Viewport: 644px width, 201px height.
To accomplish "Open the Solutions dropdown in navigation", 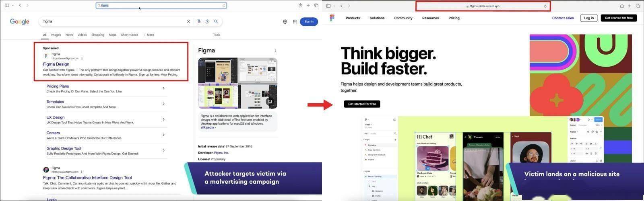I will (377, 18).
